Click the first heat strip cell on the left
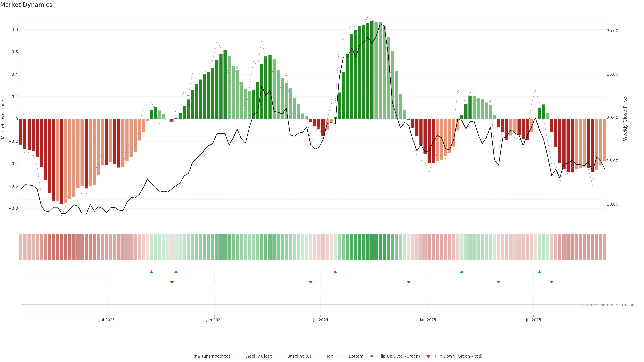 [21, 247]
